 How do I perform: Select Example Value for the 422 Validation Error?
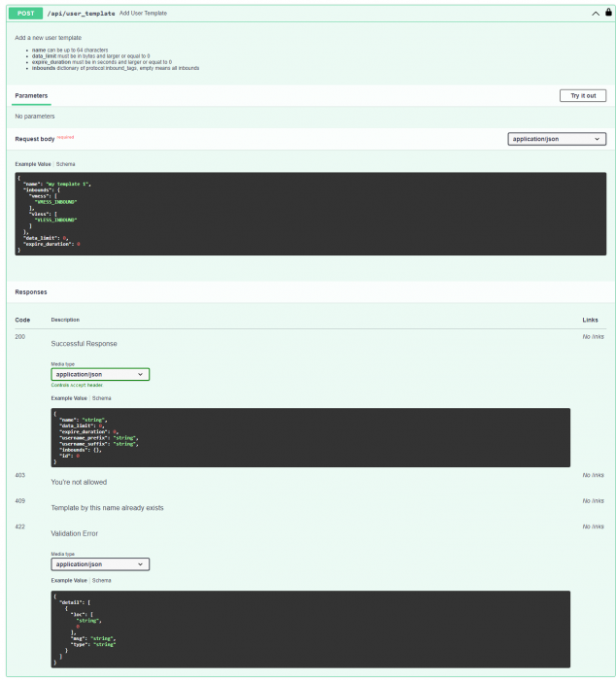[68, 580]
